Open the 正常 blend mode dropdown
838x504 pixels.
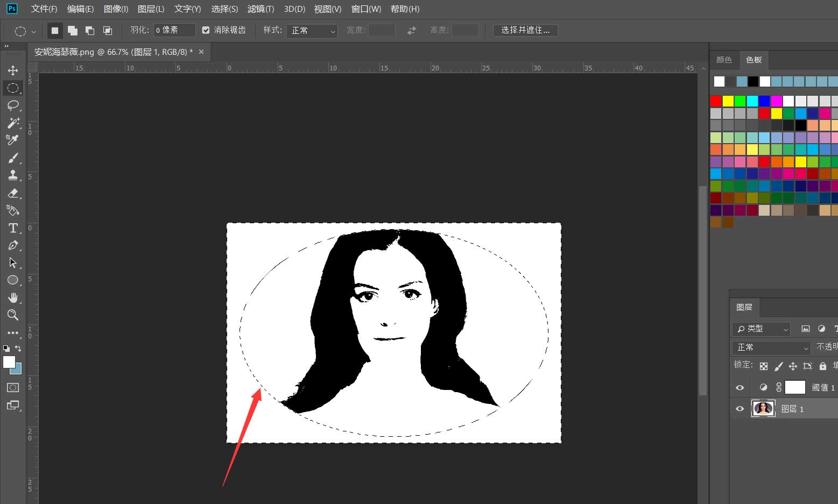pyautogui.click(x=771, y=347)
